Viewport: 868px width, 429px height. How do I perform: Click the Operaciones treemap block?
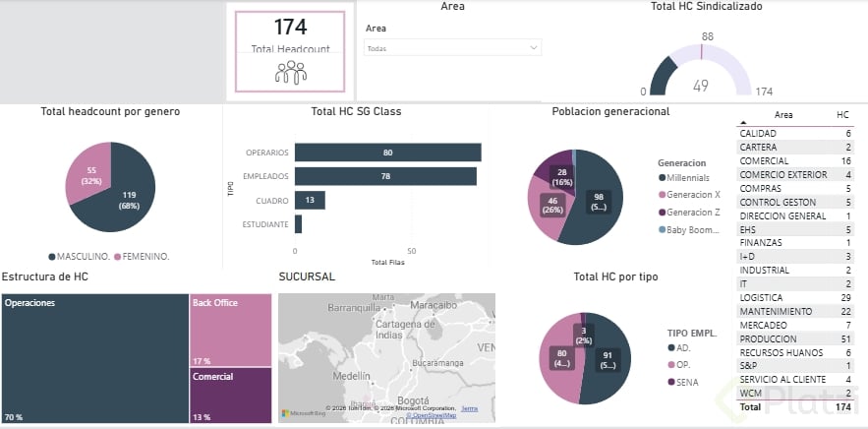pyautogui.click(x=94, y=358)
